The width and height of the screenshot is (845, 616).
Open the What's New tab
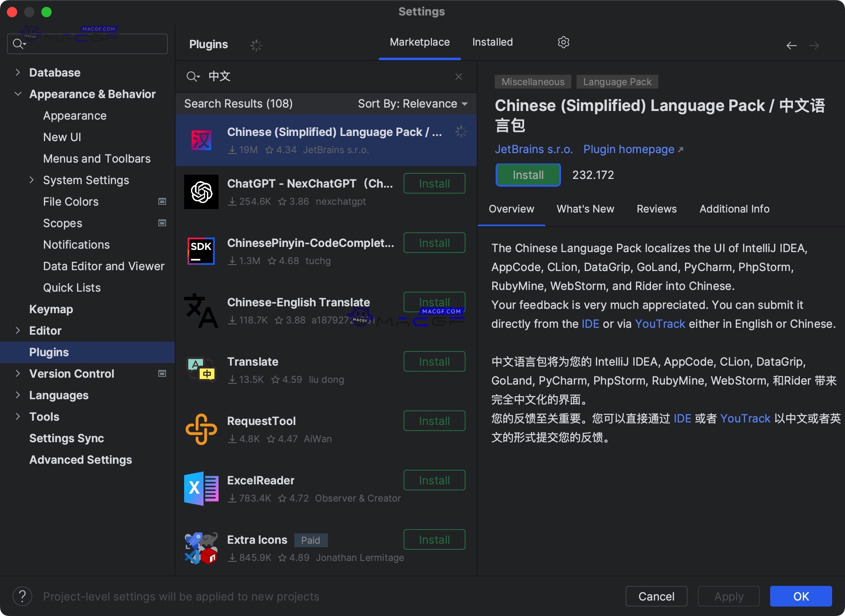click(x=585, y=209)
